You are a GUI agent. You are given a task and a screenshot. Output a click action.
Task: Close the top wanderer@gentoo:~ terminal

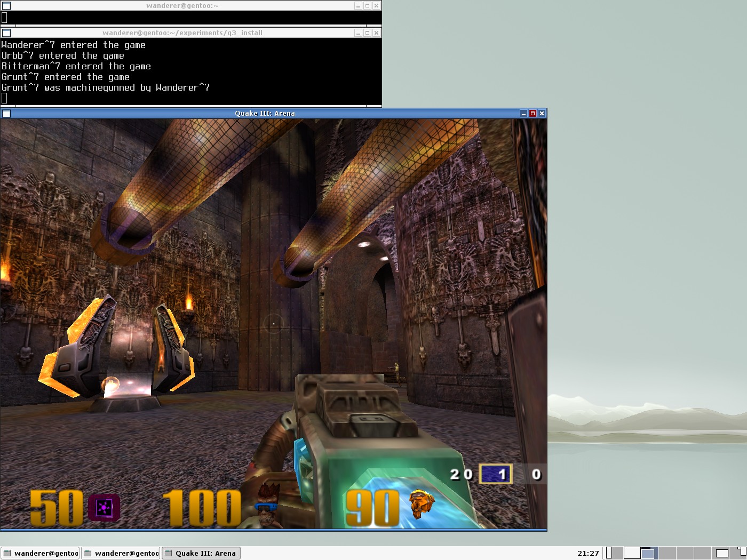pyautogui.click(x=376, y=6)
